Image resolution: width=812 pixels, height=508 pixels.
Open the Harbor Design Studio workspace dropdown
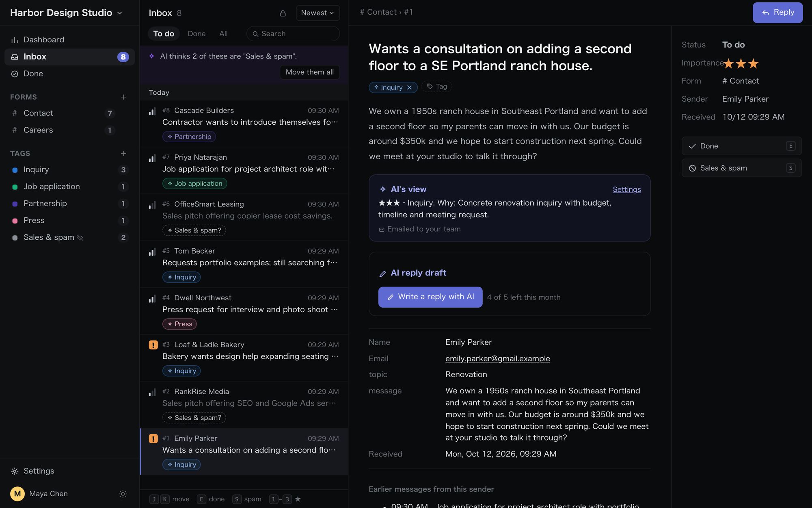point(66,13)
